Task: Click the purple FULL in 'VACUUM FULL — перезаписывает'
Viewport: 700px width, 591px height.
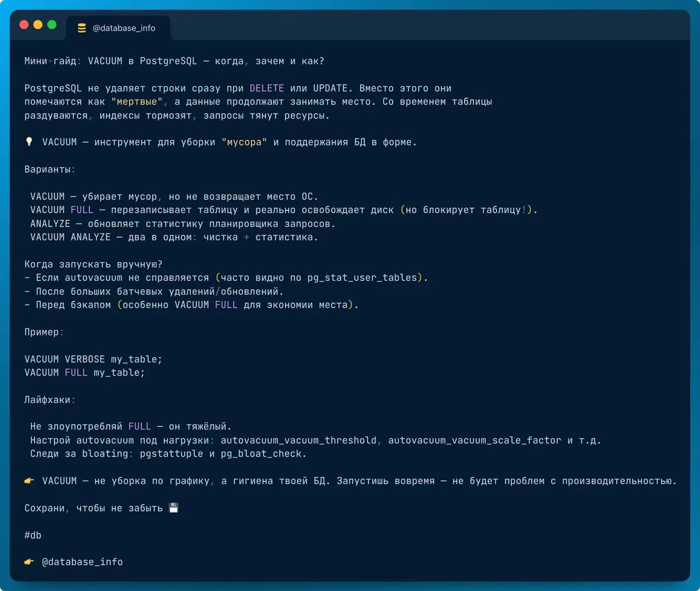Action: (82, 210)
